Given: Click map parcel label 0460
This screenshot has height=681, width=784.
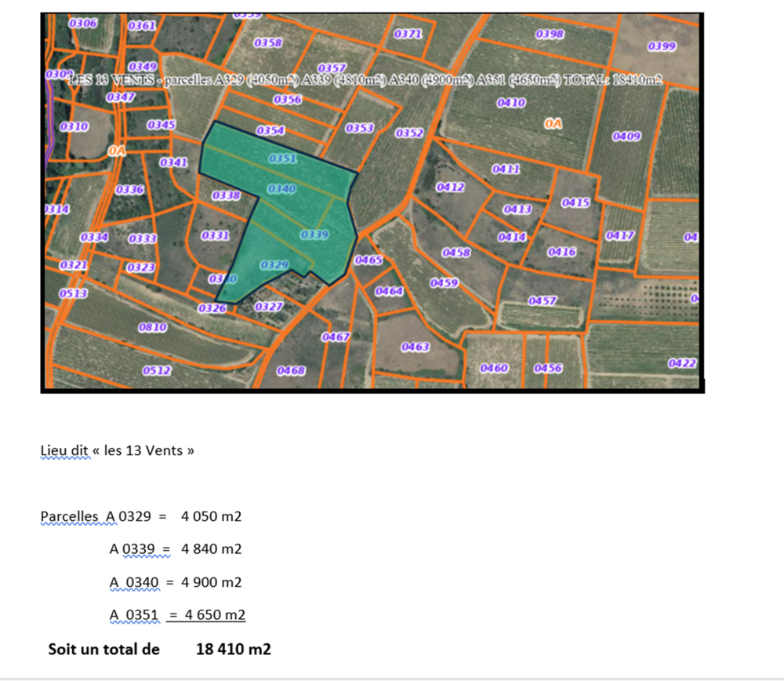Looking at the screenshot, I should point(494,368).
